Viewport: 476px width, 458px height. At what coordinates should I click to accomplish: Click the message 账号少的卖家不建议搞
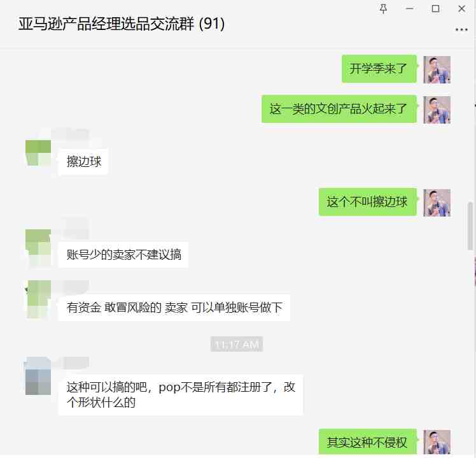point(123,255)
